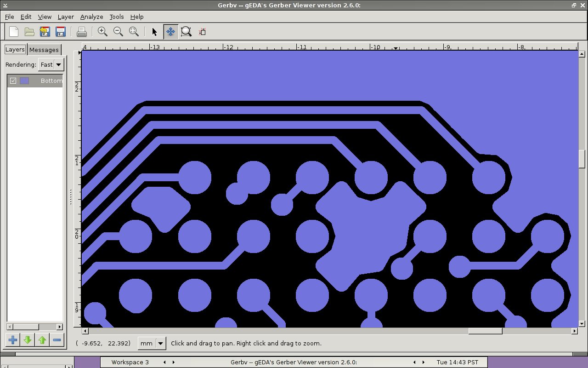Open the mm units dropdown
This screenshot has width=588, height=368.
[x=152, y=343]
